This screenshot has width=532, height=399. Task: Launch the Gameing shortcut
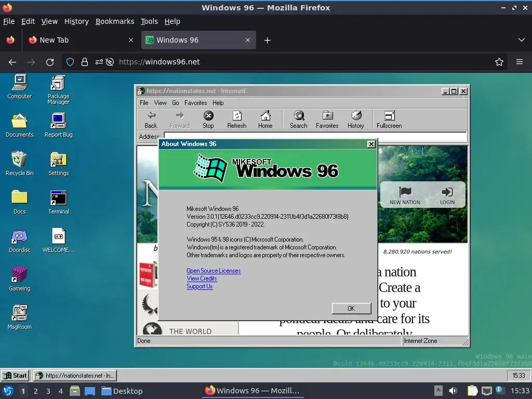[x=20, y=279]
